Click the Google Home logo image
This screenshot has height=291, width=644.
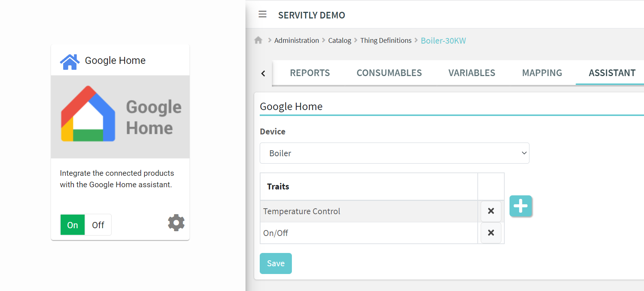click(120, 117)
